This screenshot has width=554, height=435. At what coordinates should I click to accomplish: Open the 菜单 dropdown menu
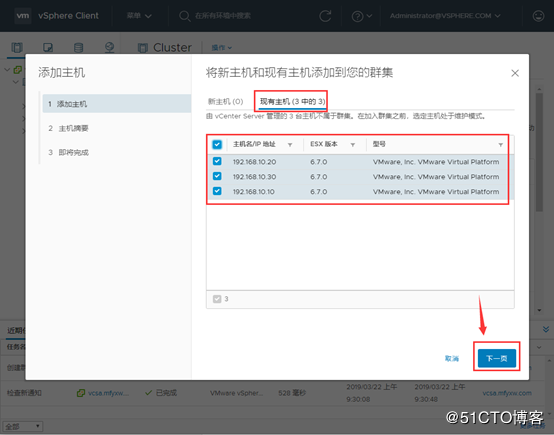pyautogui.click(x=139, y=16)
